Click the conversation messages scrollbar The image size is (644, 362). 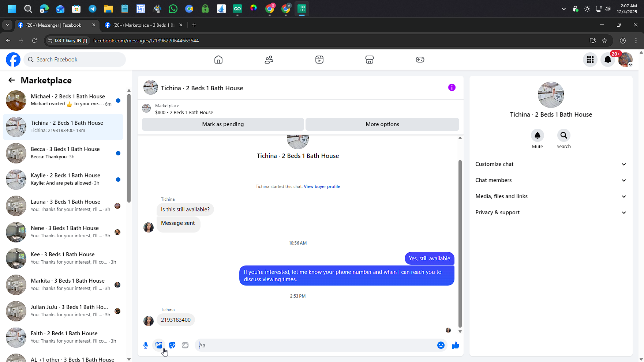[x=460, y=244]
